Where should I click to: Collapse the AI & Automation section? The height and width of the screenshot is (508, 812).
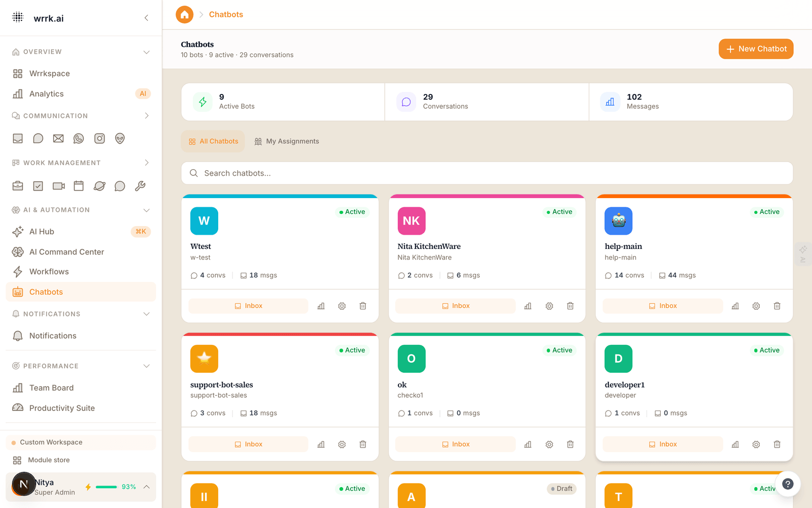146,210
